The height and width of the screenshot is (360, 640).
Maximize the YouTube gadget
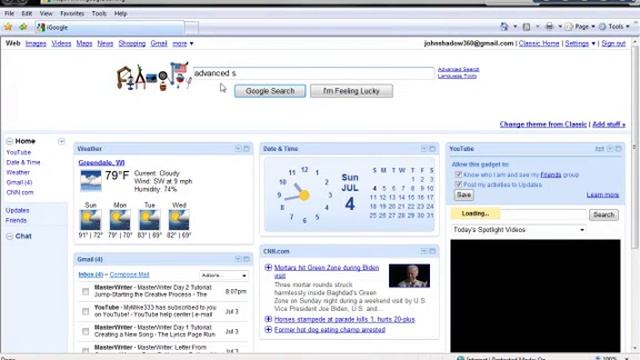pos(618,149)
